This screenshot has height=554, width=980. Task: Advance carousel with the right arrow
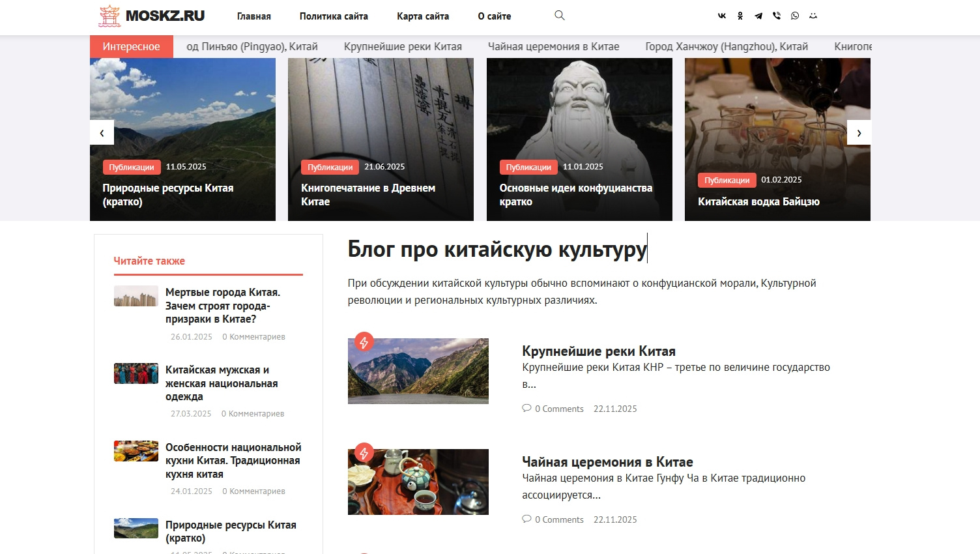pyautogui.click(x=859, y=132)
